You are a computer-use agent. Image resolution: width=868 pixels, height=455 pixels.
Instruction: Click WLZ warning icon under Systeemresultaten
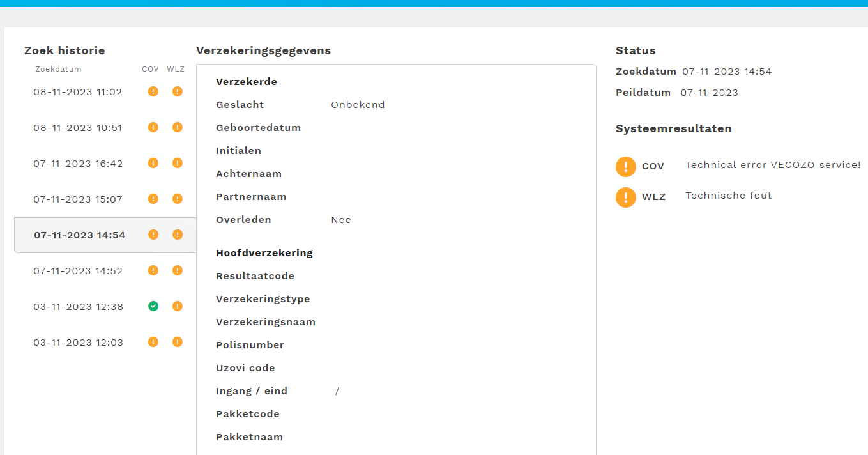tap(626, 197)
